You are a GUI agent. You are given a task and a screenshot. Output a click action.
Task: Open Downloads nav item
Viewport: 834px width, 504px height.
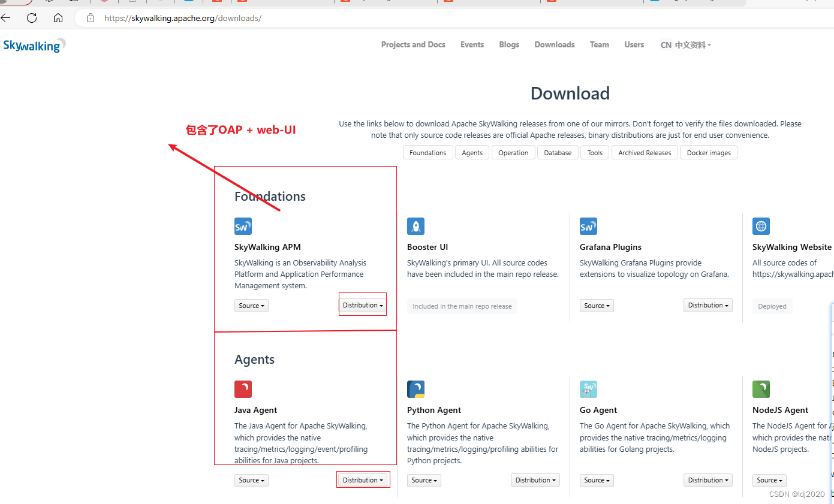click(555, 44)
